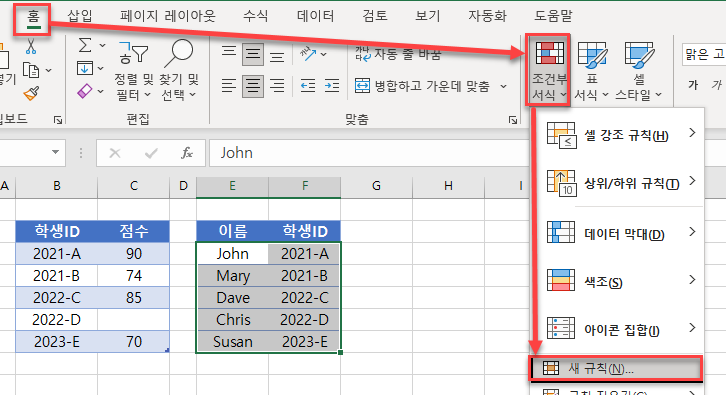Open 셀 스타일 cell styles gallery
This screenshot has height=395, width=726.
pyautogui.click(x=638, y=70)
